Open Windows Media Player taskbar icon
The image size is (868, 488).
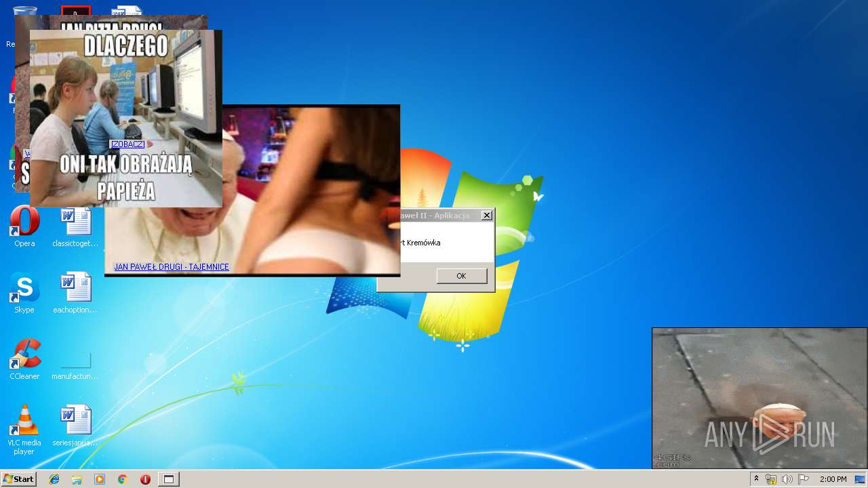100,479
